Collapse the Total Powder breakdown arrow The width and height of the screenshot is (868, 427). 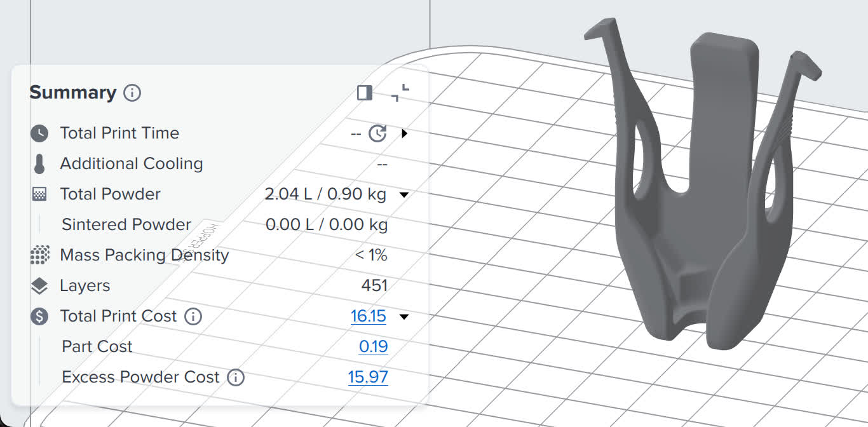pos(404,195)
